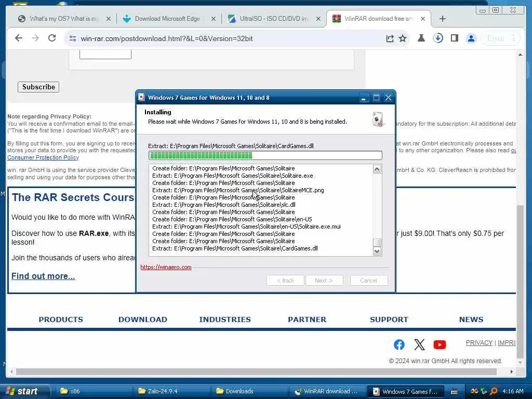Image resolution: width=532 pixels, height=399 pixels.
Task: Close the UltraISO tab
Action: (318, 19)
